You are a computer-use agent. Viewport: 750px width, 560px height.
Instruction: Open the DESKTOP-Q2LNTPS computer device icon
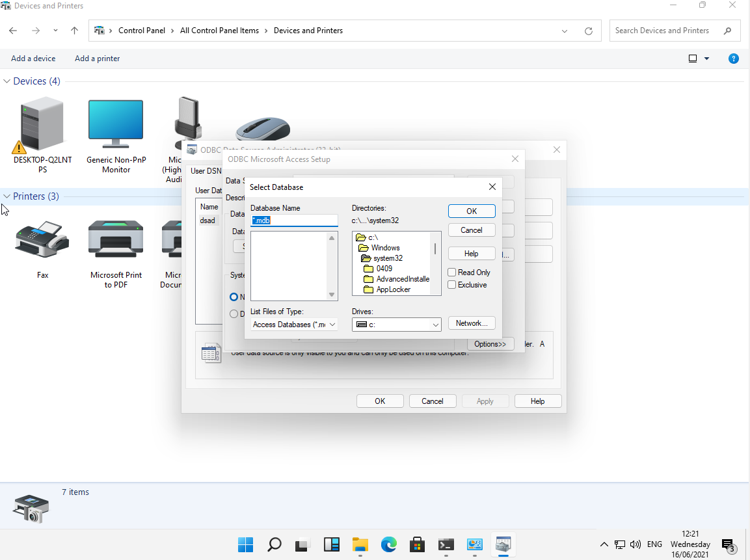pos(42,135)
